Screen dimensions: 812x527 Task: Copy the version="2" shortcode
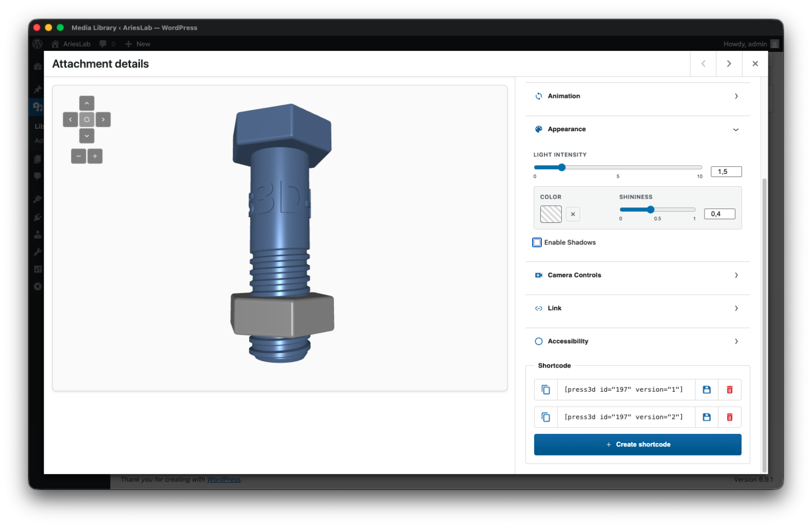(546, 417)
